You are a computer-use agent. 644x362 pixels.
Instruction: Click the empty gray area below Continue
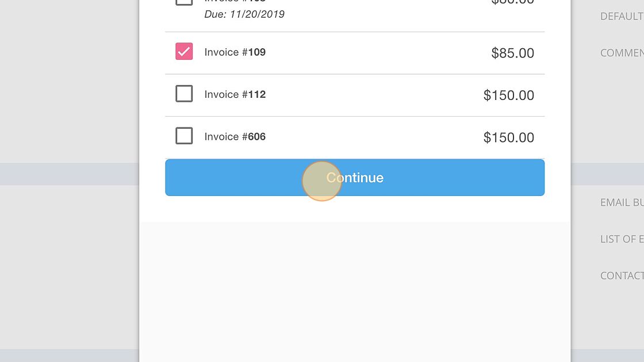tap(355, 291)
